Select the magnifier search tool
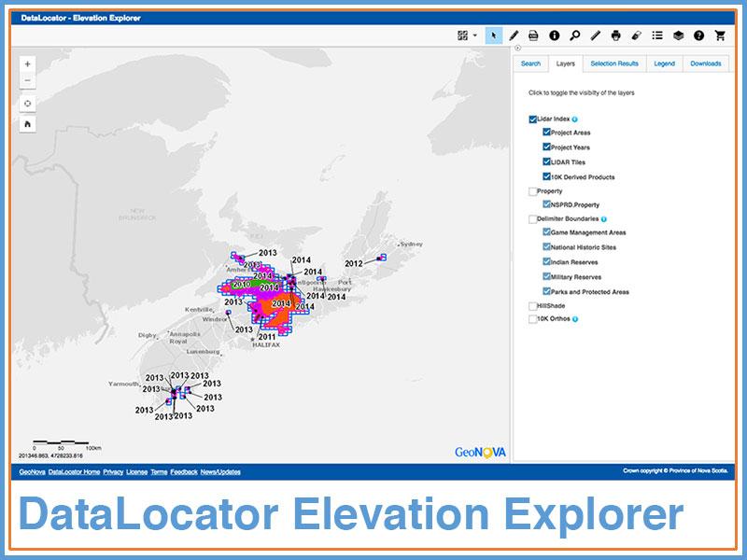 click(x=575, y=35)
